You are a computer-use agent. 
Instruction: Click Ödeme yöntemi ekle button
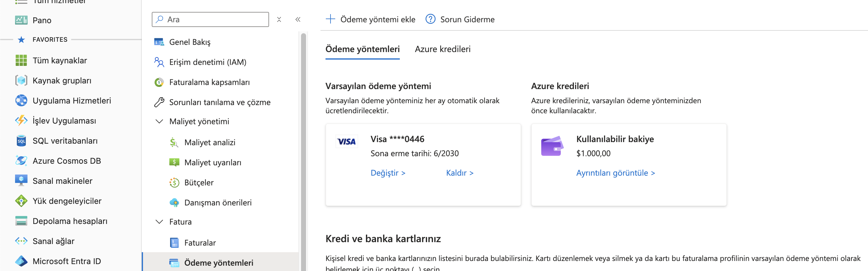(x=370, y=19)
